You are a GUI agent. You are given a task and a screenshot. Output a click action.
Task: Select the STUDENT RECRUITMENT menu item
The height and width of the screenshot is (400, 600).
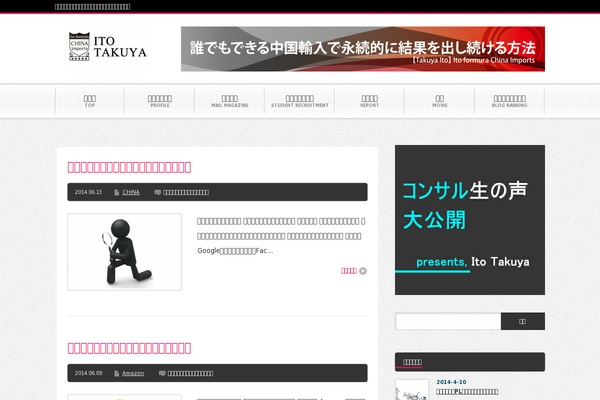(x=300, y=101)
